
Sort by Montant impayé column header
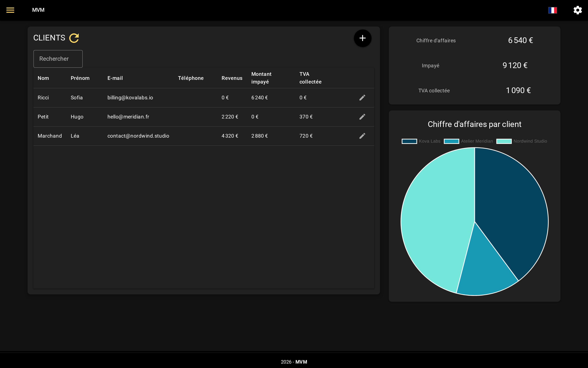click(261, 78)
